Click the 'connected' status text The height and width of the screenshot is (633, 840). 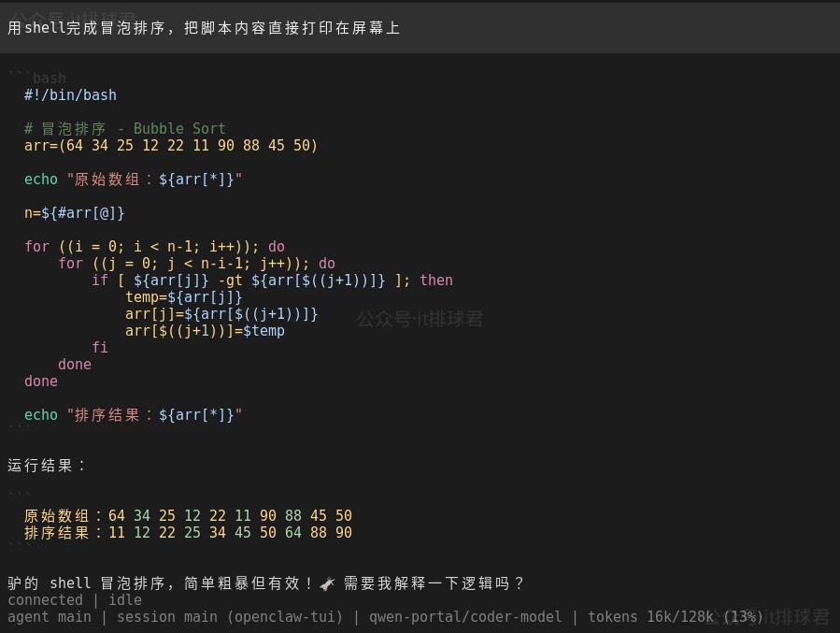tap(45, 599)
